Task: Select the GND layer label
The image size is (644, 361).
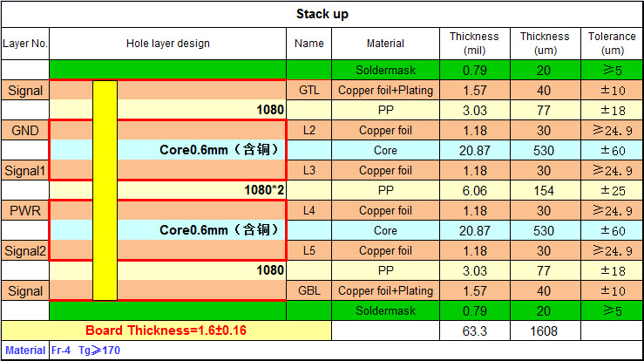Action: tap(25, 130)
